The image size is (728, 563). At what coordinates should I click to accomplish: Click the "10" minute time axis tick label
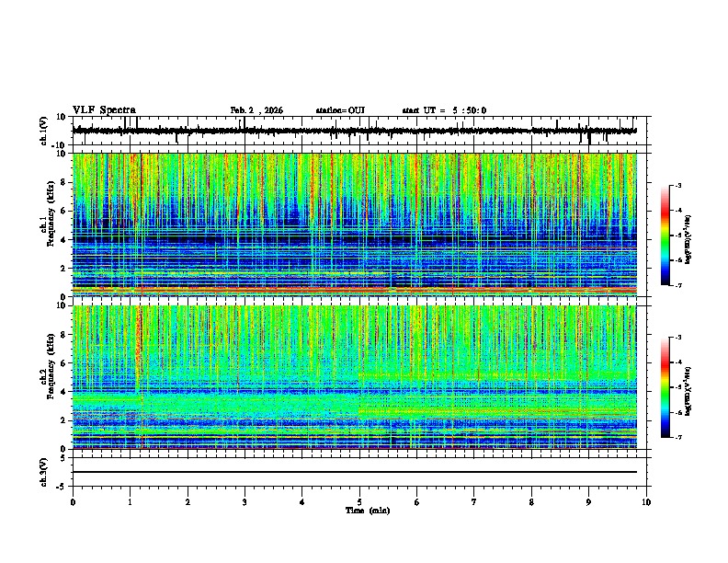pos(646,502)
